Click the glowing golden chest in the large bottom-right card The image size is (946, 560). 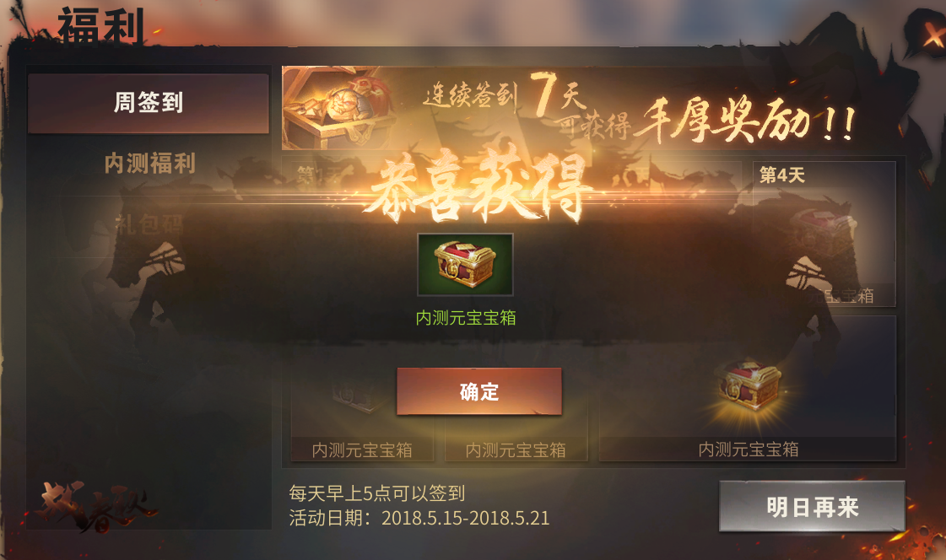[x=749, y=386]
